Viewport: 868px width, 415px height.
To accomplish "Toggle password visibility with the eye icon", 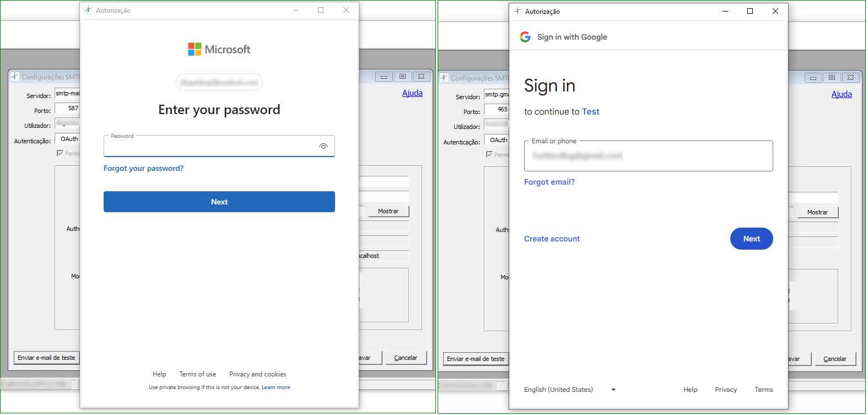I will click(323, 146).
